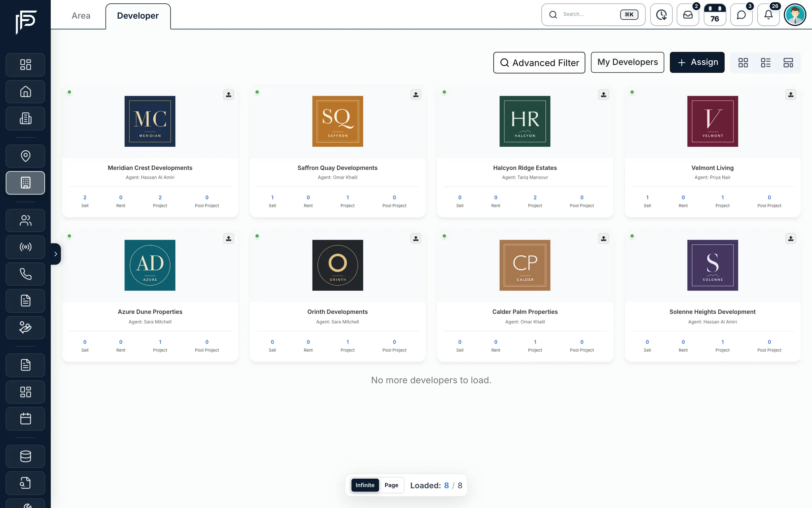Switch to Infinite loading mode
Viewport: 812px width, 508px height.
pyautogui.click(x=365, y=485)
